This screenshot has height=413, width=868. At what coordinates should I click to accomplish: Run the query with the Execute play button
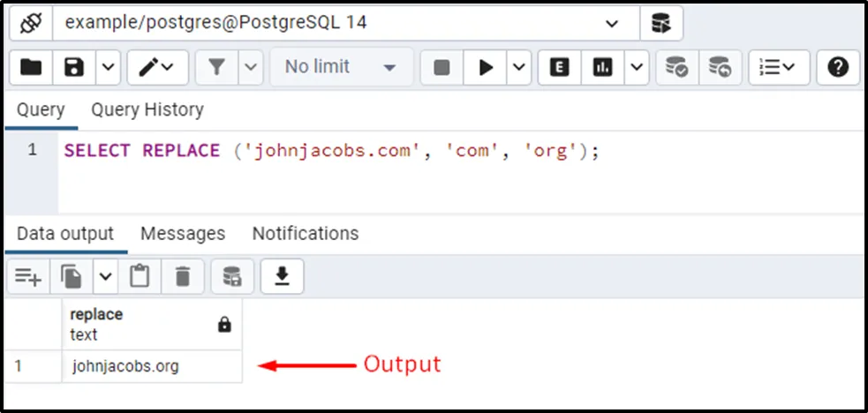[x=485, y=67]
